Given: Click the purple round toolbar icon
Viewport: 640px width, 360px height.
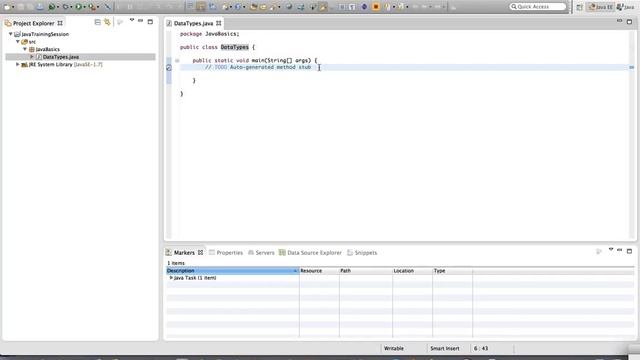Looking at the screenshot, I should pos(364,7).
